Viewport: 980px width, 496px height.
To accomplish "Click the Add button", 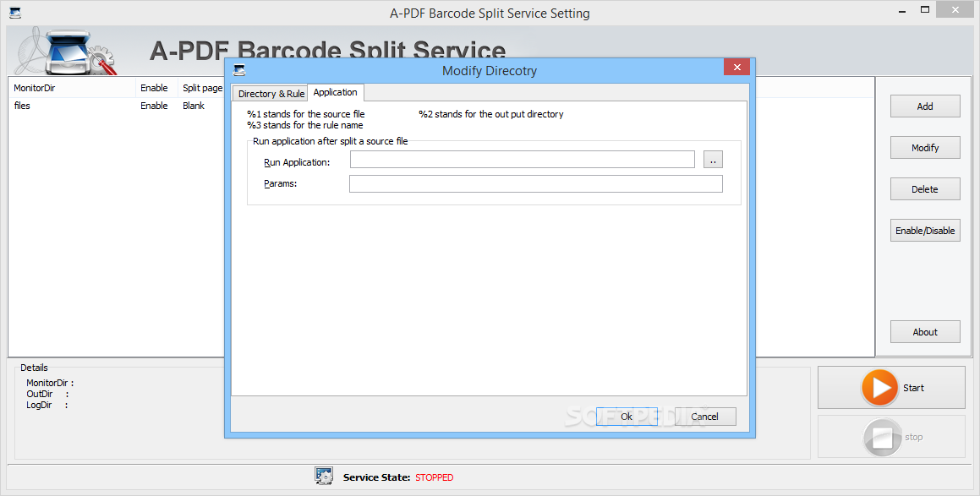I will (925, 106).
